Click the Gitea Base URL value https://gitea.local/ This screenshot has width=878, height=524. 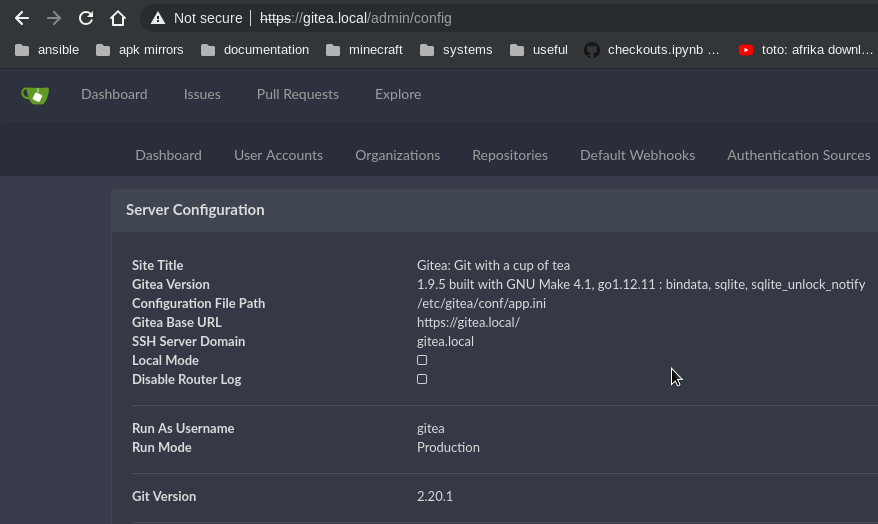click(x=468, y=322)
